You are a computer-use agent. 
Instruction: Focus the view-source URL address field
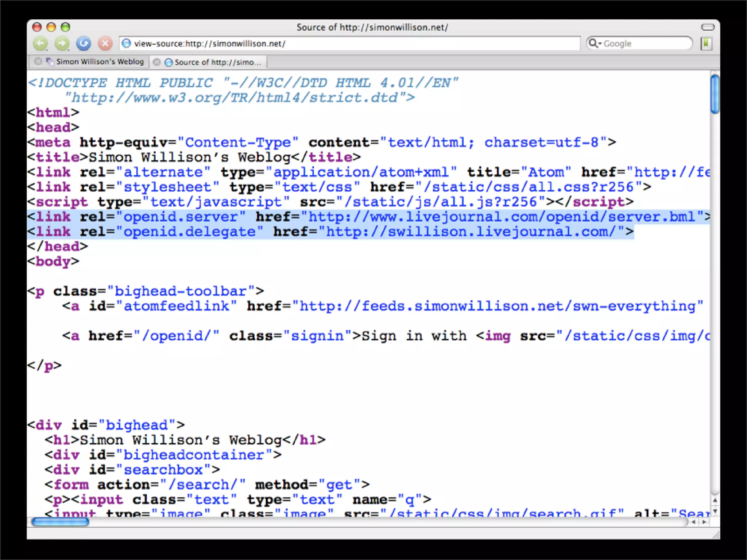coord(350,44)
